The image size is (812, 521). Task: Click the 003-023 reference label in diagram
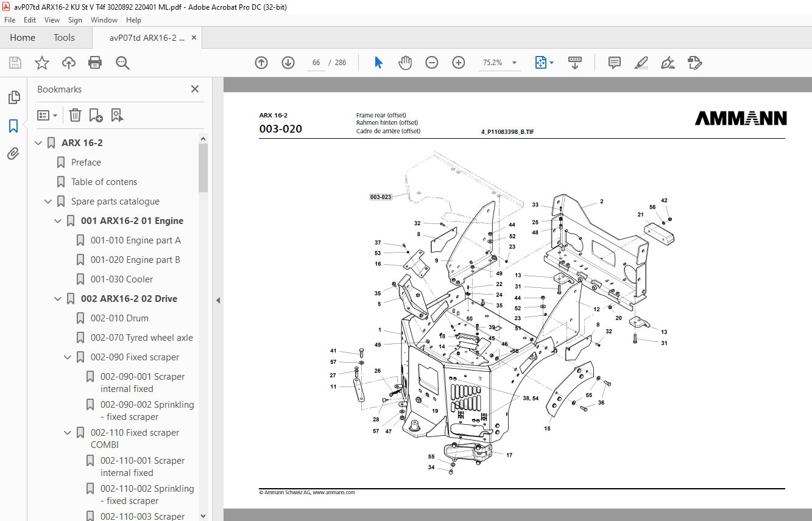coord(381,197)
